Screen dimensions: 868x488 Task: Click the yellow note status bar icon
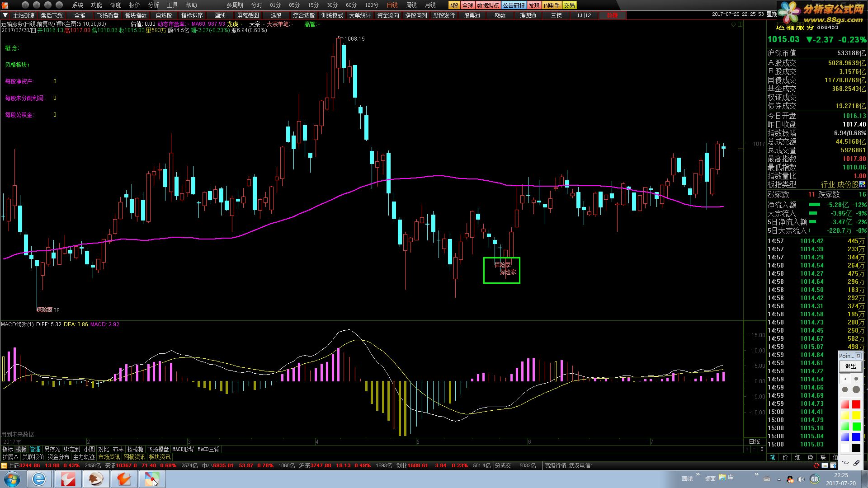(x=825, y=465)
